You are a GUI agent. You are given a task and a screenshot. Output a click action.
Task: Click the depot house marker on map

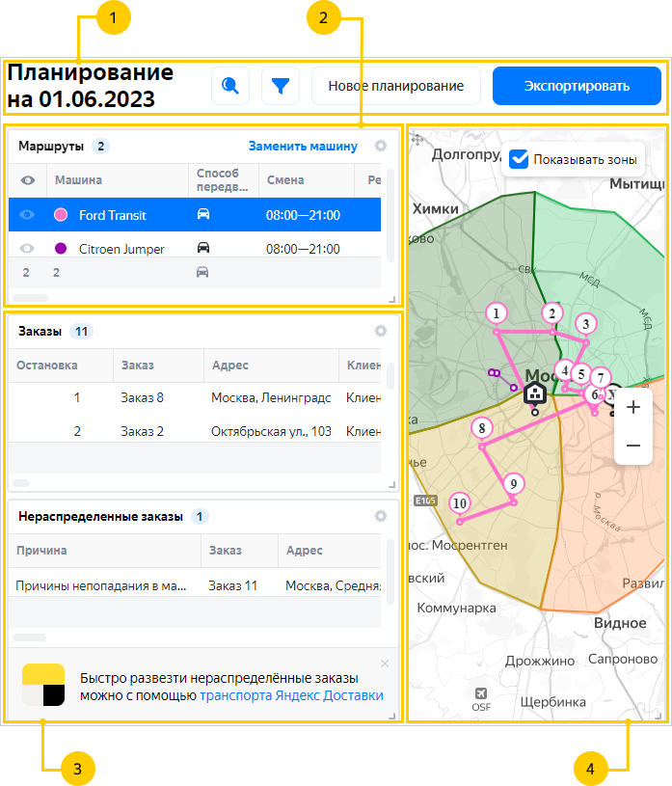tap(534, 393)
